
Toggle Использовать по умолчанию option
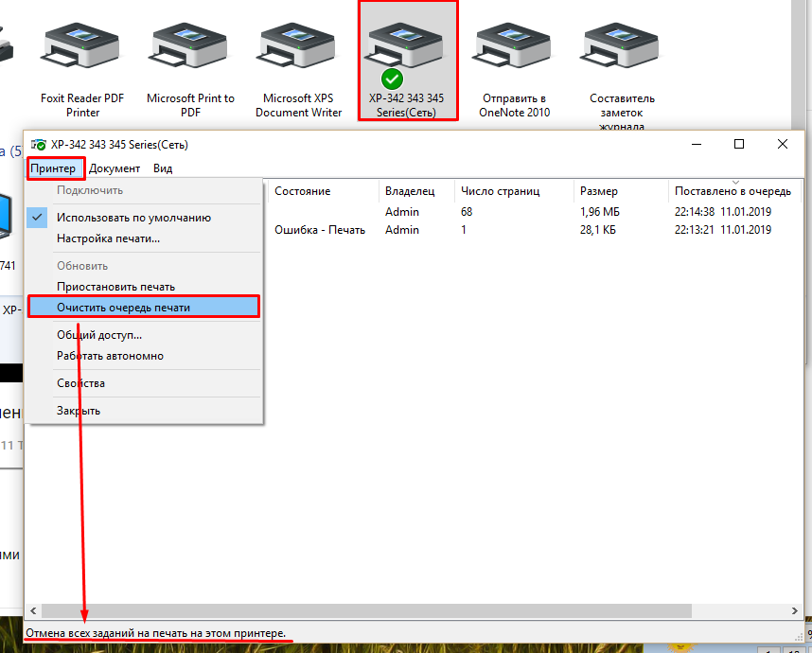pyautogui.click(x=144, y=218)
